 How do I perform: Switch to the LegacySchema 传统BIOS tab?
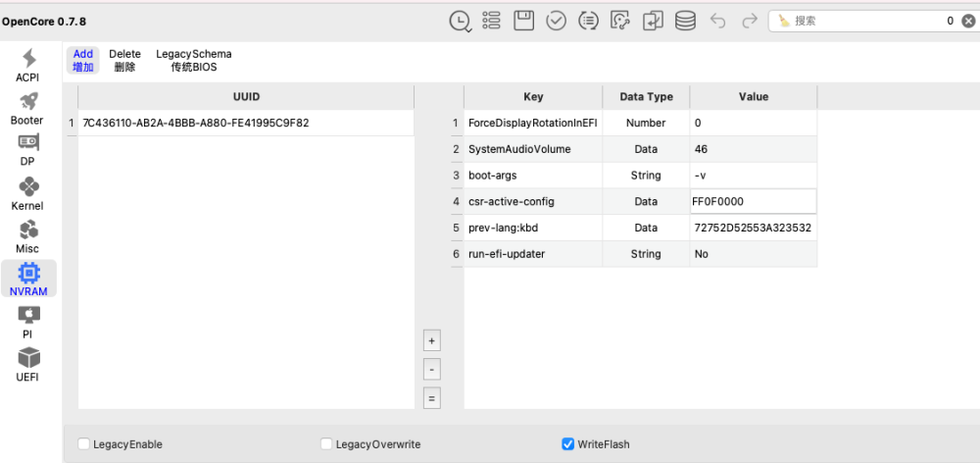click(194, 61)
